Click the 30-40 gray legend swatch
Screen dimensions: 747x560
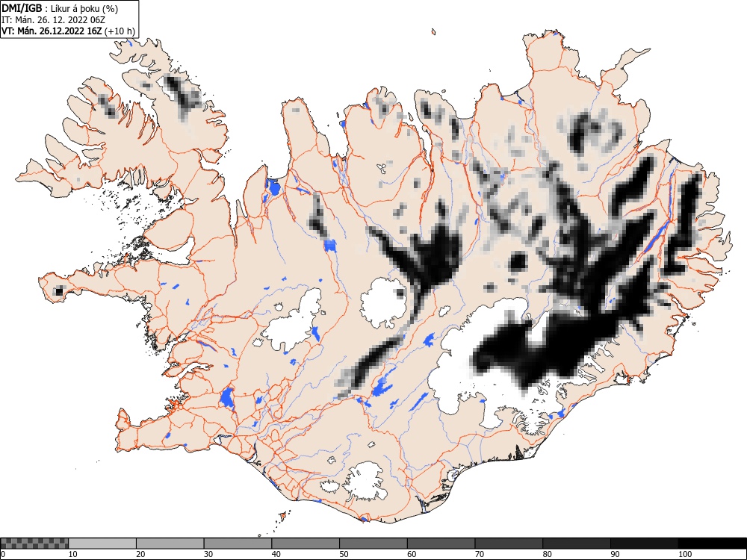pos(238,544)
